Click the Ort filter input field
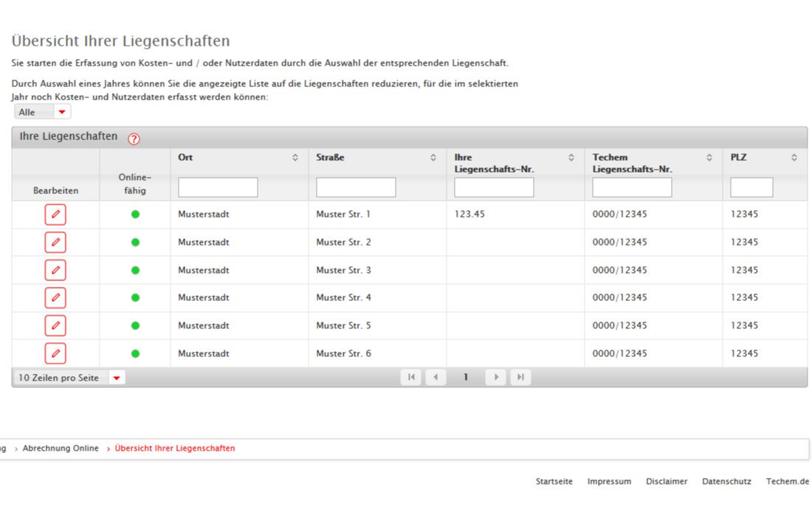 coord(218,187)
